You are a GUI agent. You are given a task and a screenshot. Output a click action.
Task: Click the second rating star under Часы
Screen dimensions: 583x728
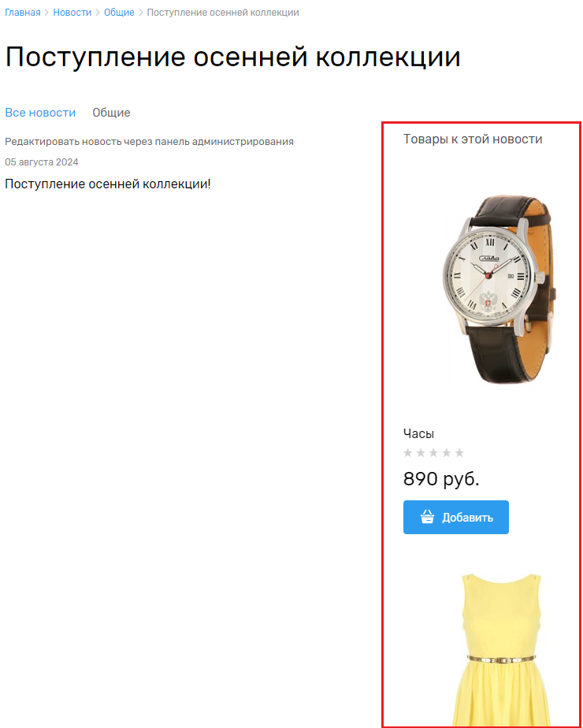click(x=421, y=453)
